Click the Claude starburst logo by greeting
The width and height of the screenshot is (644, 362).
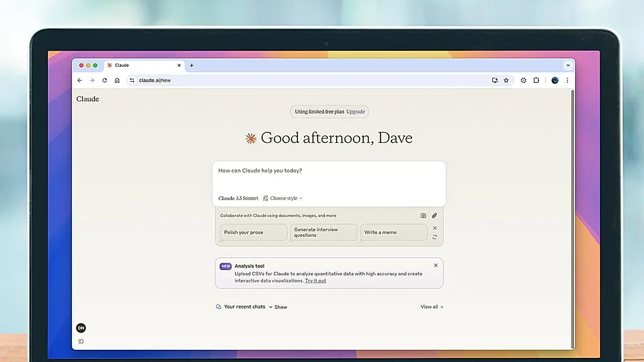[x=251, y=138]
